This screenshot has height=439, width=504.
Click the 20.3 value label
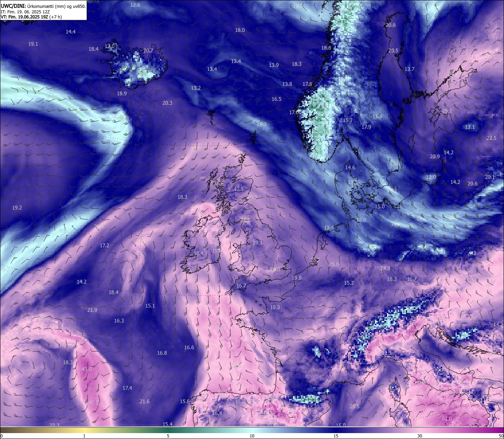click(x=167, y=103)
